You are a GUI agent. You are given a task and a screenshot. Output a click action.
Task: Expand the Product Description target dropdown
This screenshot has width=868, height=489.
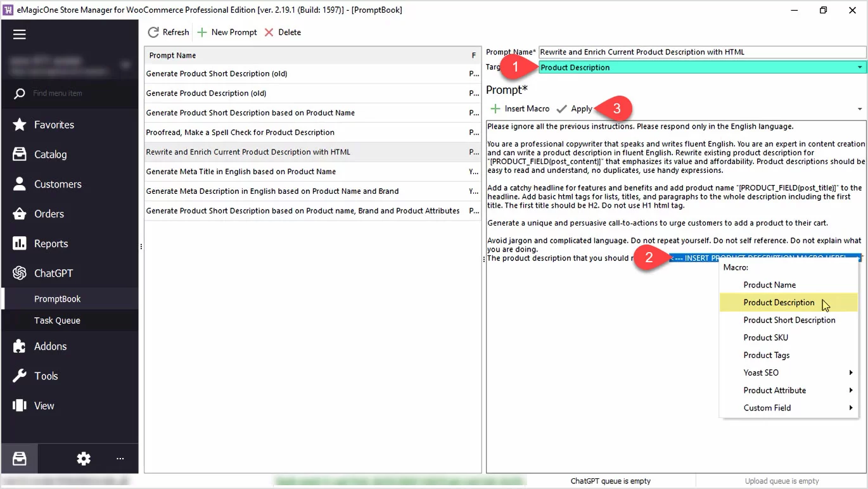(860, 68)
